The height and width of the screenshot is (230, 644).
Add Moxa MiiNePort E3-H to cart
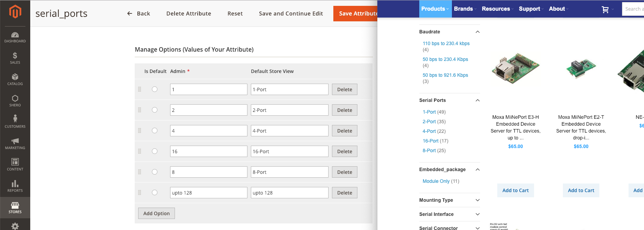tap(515, 190)
